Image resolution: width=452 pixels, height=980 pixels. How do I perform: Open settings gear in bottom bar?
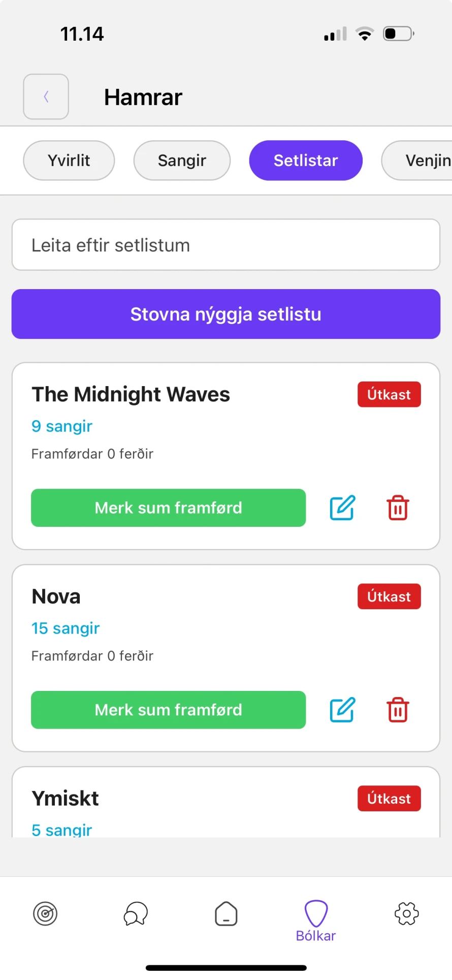pos(406,914)
